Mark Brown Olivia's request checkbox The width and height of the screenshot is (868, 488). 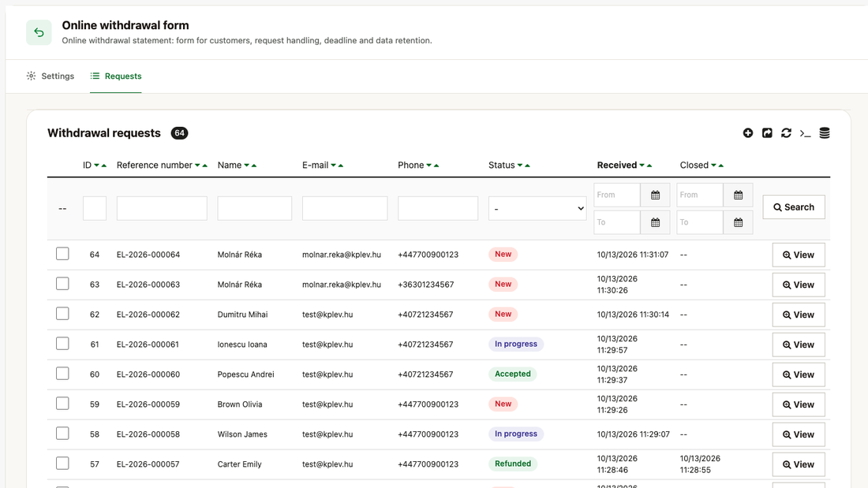pos(62,404)
